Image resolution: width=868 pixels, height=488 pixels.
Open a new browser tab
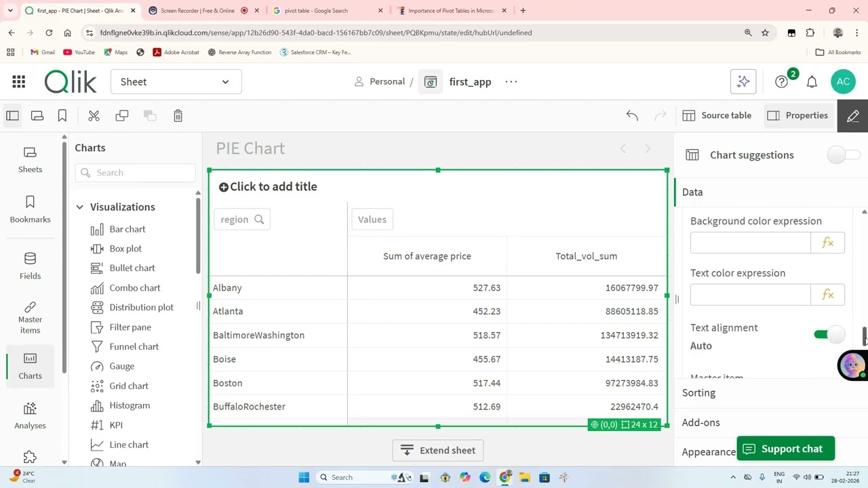[523, 11]
